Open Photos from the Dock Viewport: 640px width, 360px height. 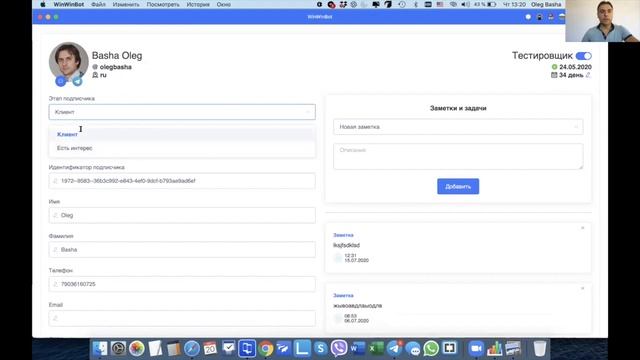pos(137,348)
